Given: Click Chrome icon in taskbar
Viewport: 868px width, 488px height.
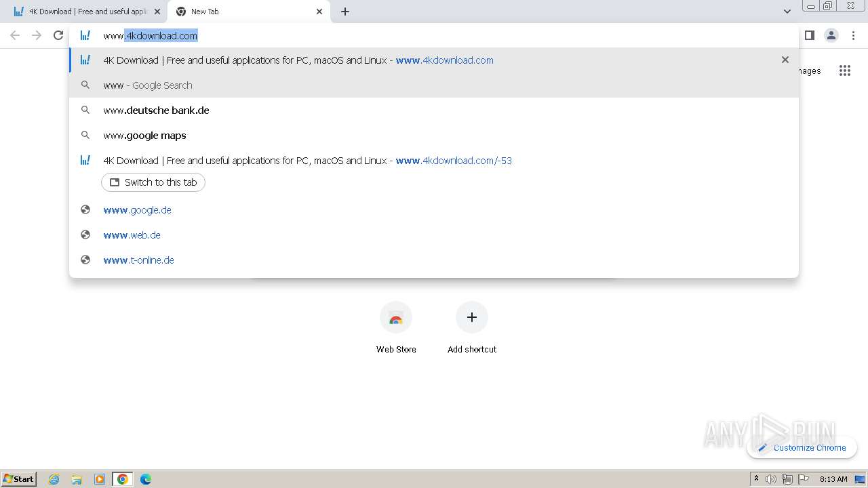Looking at the screenshot, I should click(x=123, y=479).
